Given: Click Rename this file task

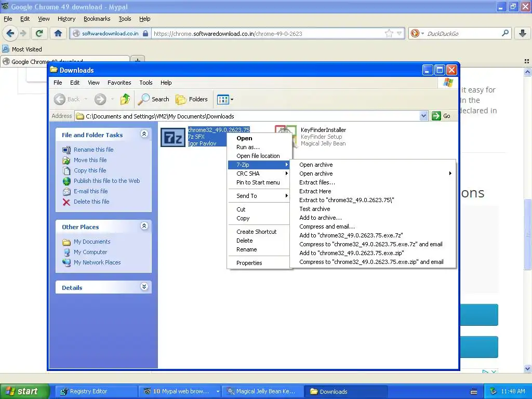Looking at the screenshot, I should pyautogui.click(x=94, y=150).
